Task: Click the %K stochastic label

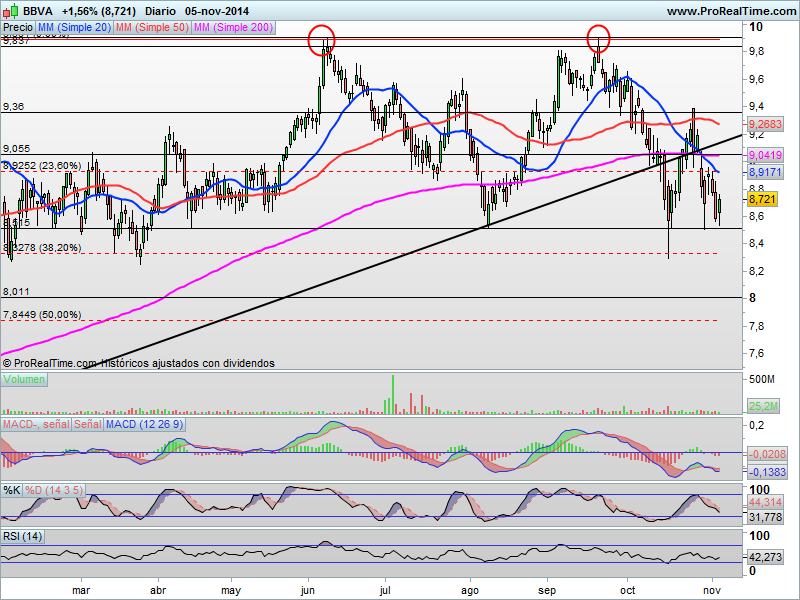Action: (x=12, y=490)
